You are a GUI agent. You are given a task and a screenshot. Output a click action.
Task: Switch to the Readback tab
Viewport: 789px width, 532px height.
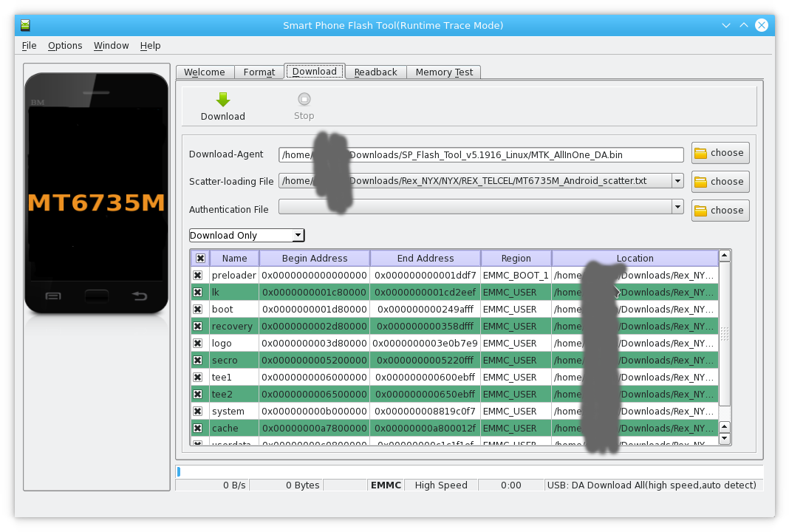[x=376, y=72]
